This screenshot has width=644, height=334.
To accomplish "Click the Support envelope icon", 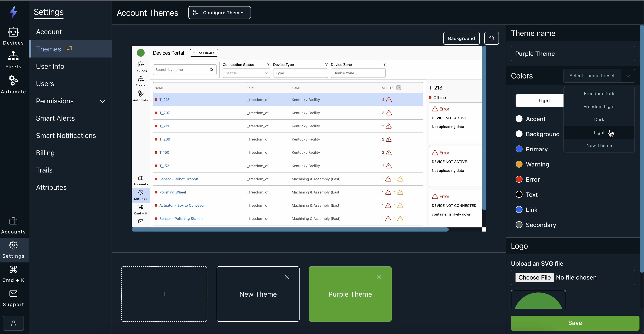I will (13, 298).
